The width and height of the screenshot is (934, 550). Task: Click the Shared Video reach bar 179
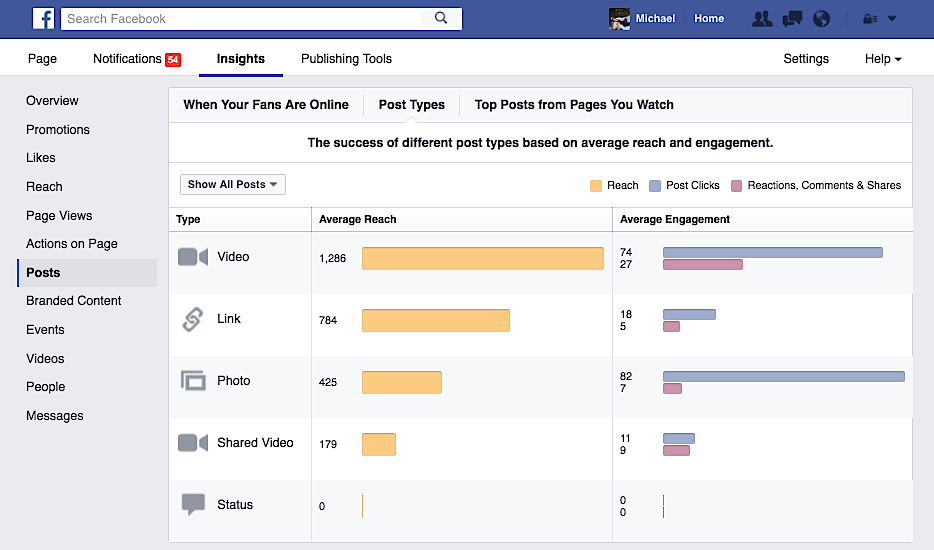click(379, 445)
